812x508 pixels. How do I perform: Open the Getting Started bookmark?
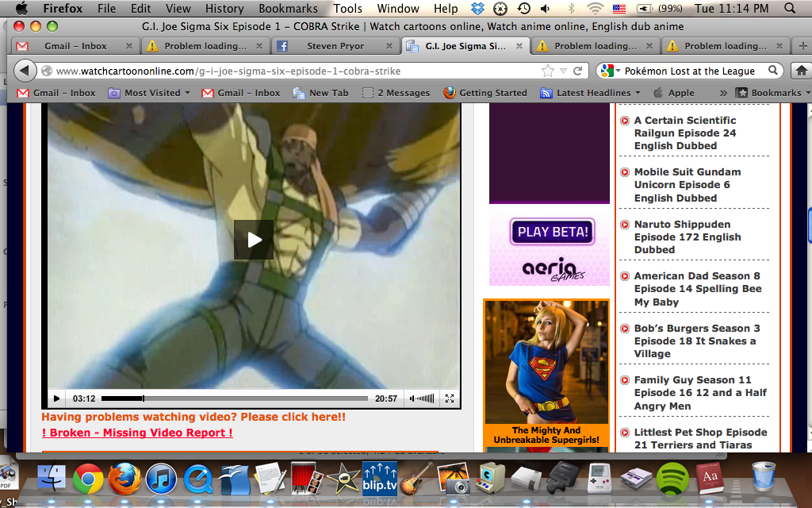tap(485, 93)
